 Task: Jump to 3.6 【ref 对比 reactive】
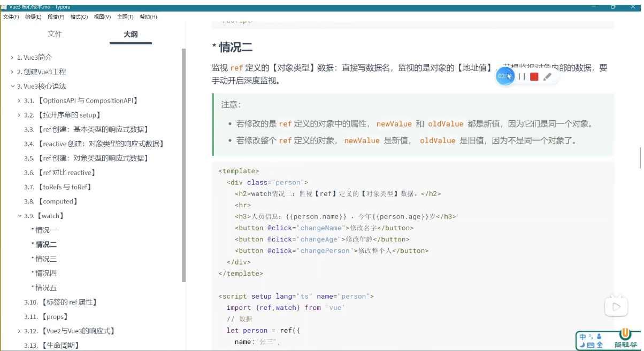tap(60, 173)
